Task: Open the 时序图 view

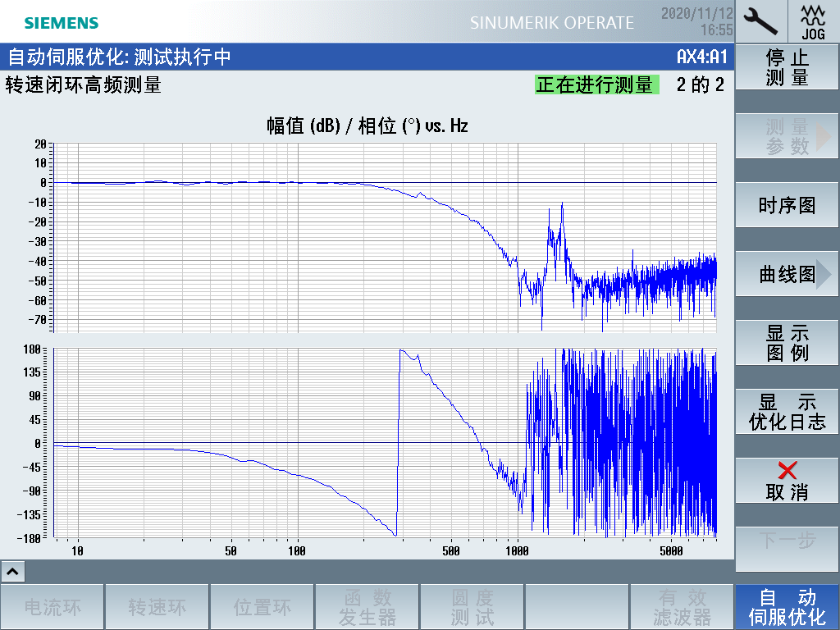Action: coord(787,206)
